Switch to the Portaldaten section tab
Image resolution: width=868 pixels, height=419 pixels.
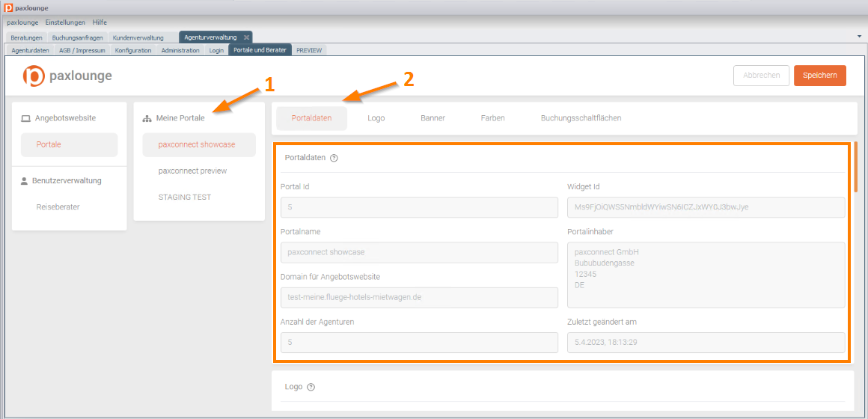312,118
